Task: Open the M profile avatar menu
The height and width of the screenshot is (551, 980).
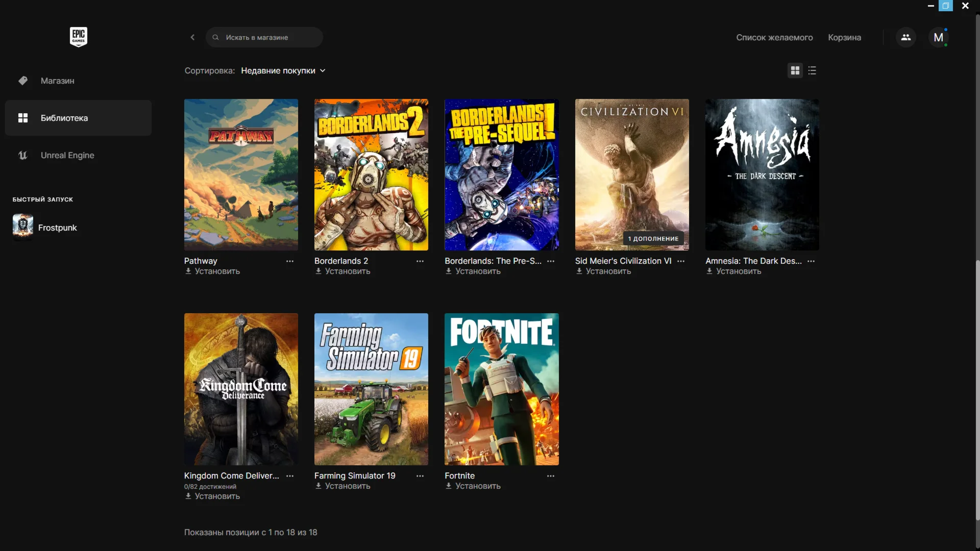Action: [x=938, y=37]
